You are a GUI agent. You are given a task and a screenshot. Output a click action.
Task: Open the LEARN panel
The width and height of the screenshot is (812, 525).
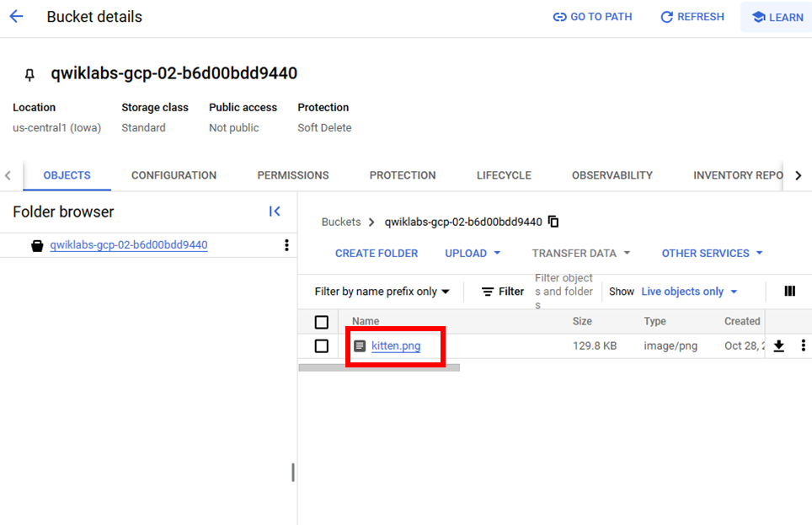(777, 17)
